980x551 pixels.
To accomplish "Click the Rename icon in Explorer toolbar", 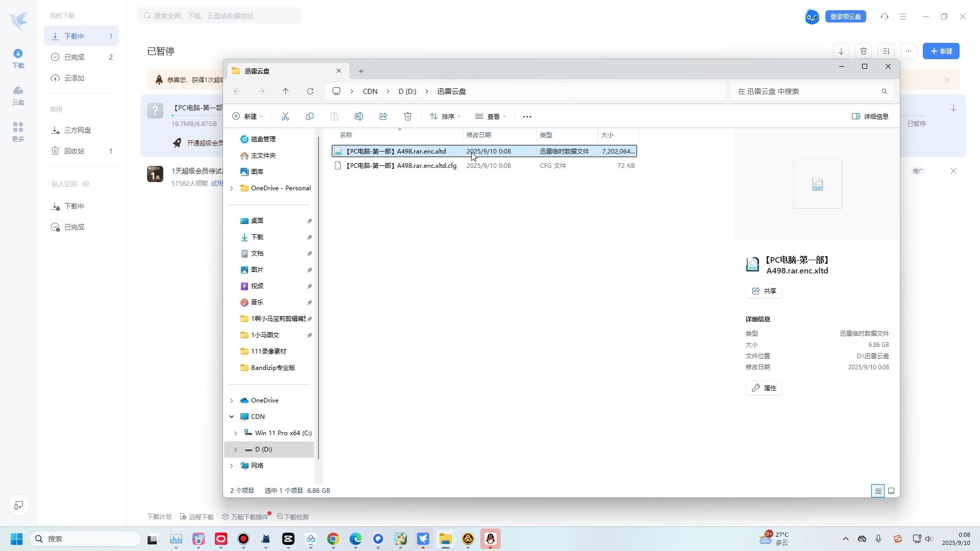I will (x=359, y=116).
